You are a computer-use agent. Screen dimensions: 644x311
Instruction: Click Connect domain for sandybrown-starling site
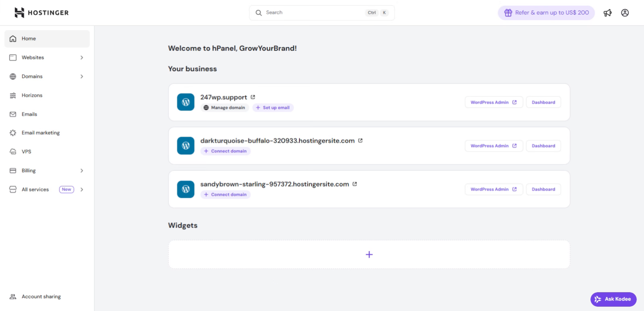pos(225,194)
